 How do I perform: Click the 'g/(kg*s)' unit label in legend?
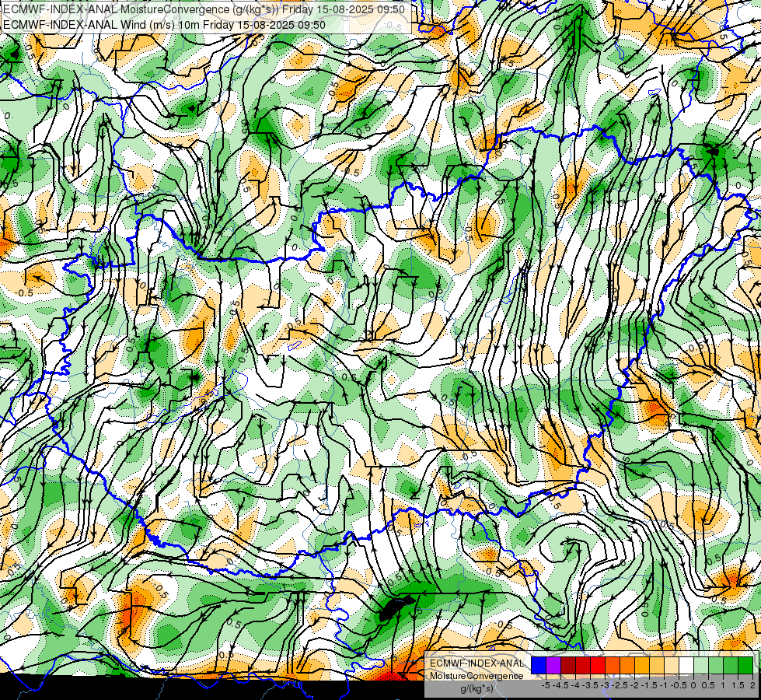[477, 688]
